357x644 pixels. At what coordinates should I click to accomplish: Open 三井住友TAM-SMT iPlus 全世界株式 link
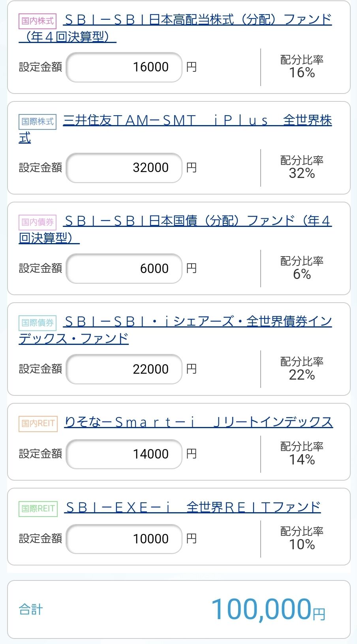point(197,120)
